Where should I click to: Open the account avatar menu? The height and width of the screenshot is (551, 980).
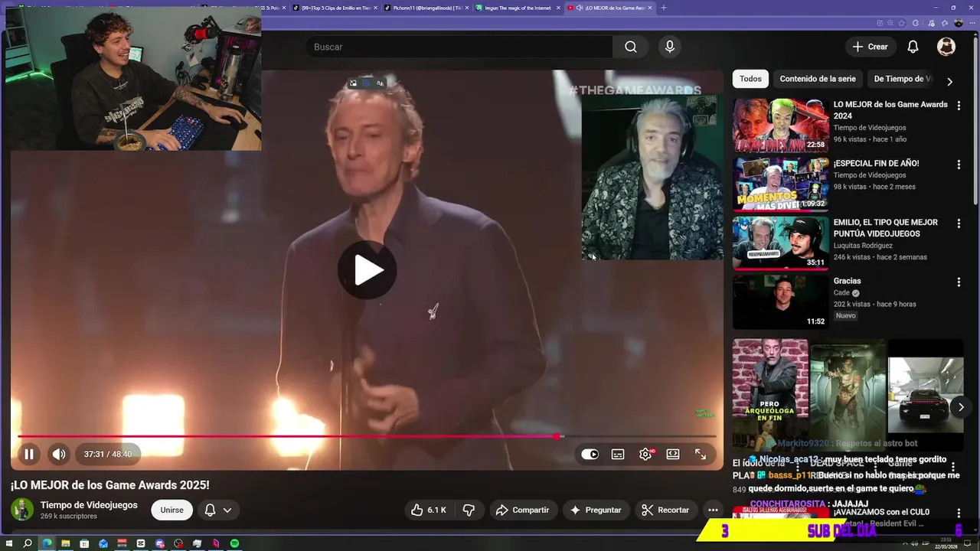(946, 47)
